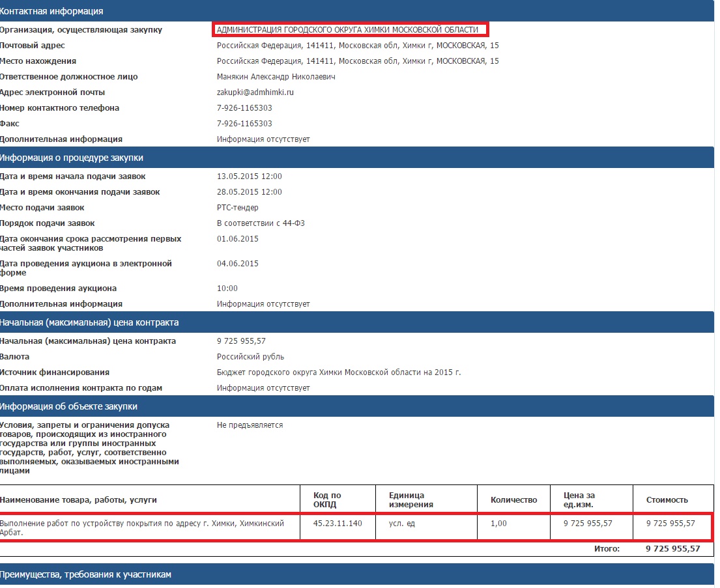
Task: Click the 'Код по ОКПД' column header
Action: click(x=327, y=499)
